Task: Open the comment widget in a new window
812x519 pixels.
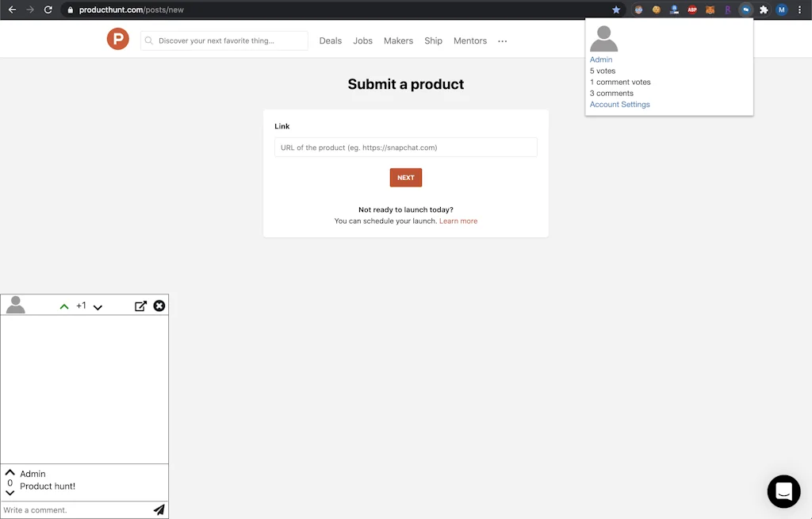Action: pos(140,305)
